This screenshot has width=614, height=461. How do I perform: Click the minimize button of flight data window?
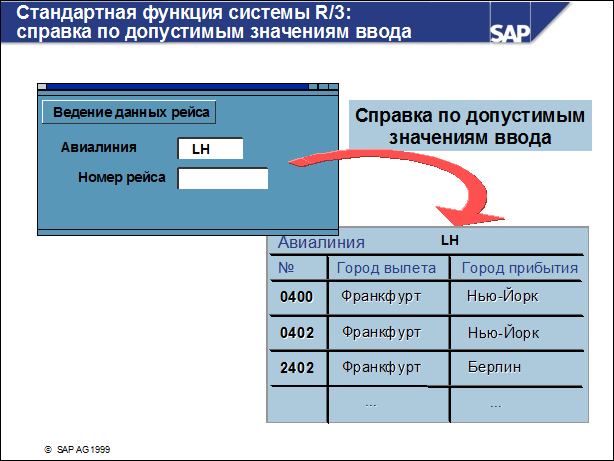coord(313,87)
